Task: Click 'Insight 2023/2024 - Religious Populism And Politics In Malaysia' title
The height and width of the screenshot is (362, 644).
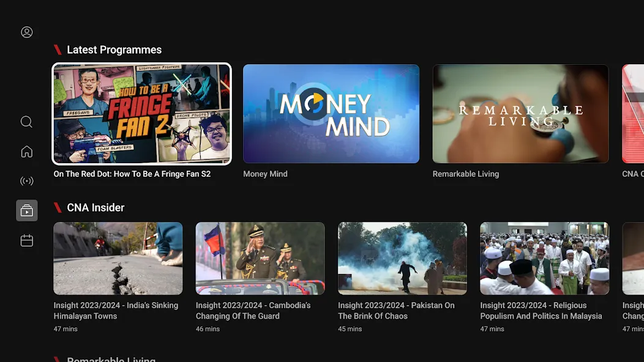Action: (x=541, y=311)
